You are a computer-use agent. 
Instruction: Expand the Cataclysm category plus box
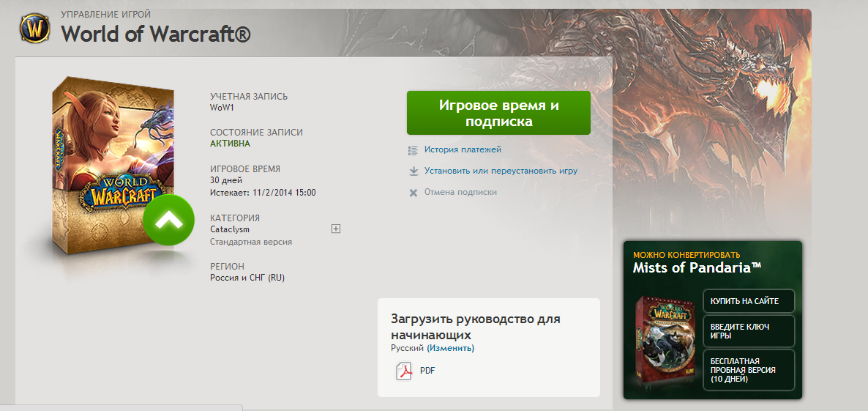[x=336, y=229]
